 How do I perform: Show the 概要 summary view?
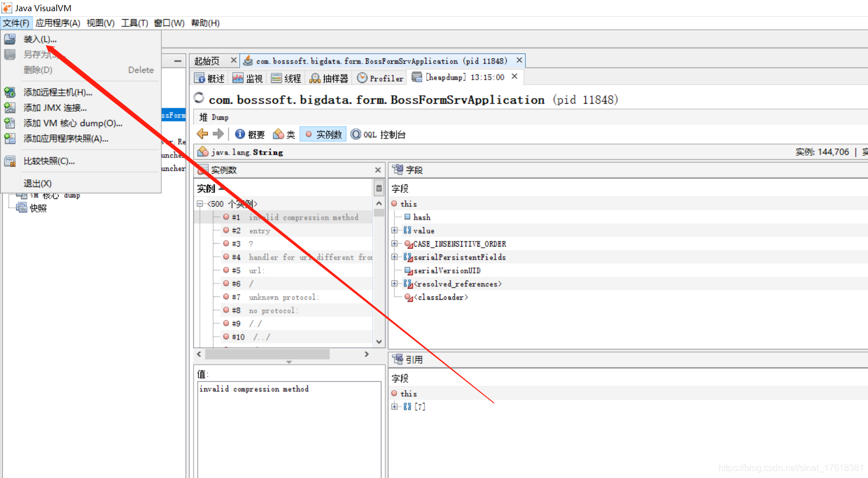click(250, 134)
